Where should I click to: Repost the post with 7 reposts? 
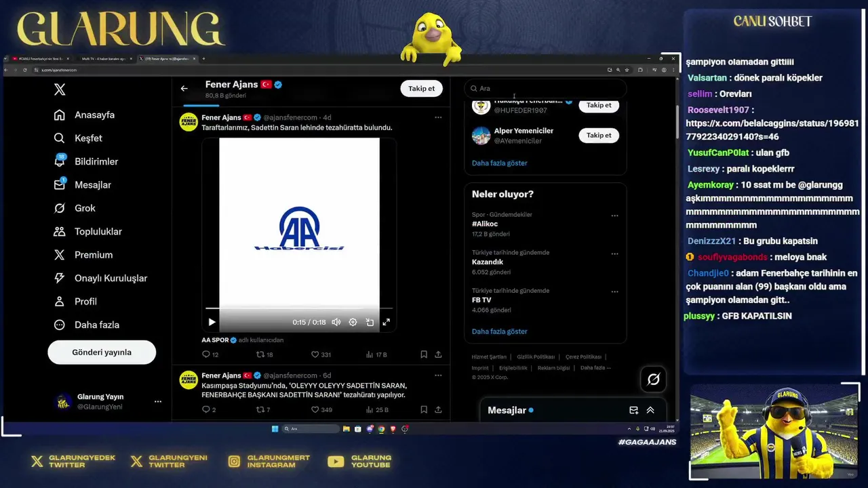263,410
